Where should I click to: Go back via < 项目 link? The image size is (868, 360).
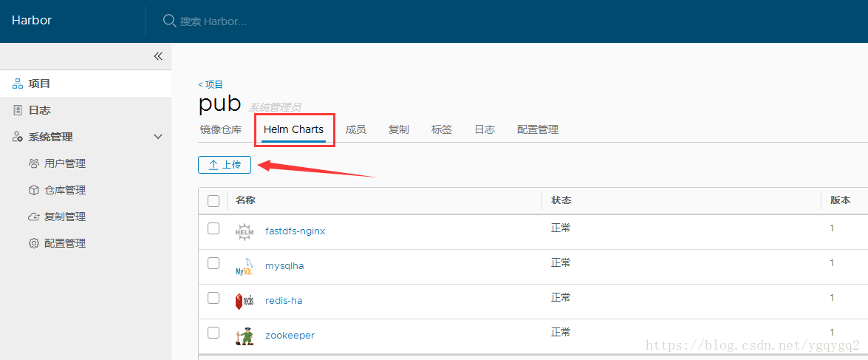(x=211, y=84)
